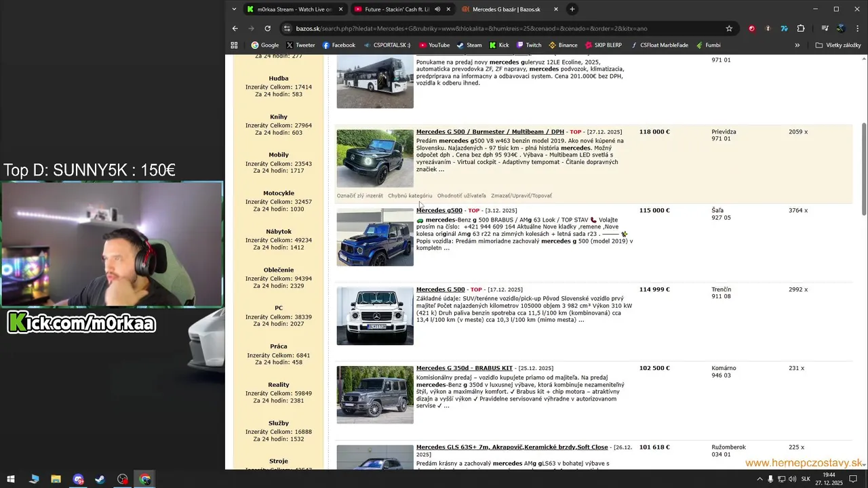The height and width of the screenshot is (488, 868).
Task: Open the Twitch bookmark
Action: (x=529, y=45)
